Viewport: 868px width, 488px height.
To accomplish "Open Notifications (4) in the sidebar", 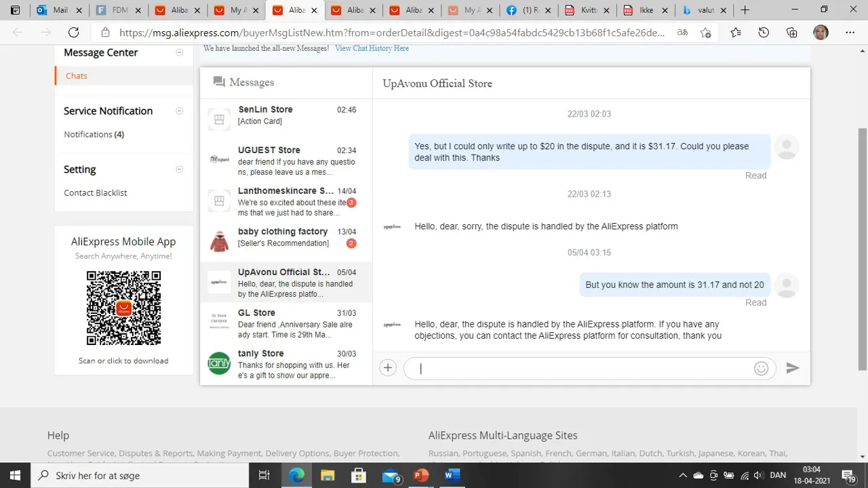I will tap(94, 134).
